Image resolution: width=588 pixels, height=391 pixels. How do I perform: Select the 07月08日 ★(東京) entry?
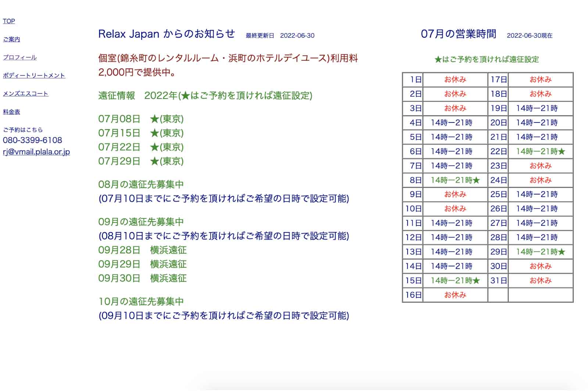(141, 119)
